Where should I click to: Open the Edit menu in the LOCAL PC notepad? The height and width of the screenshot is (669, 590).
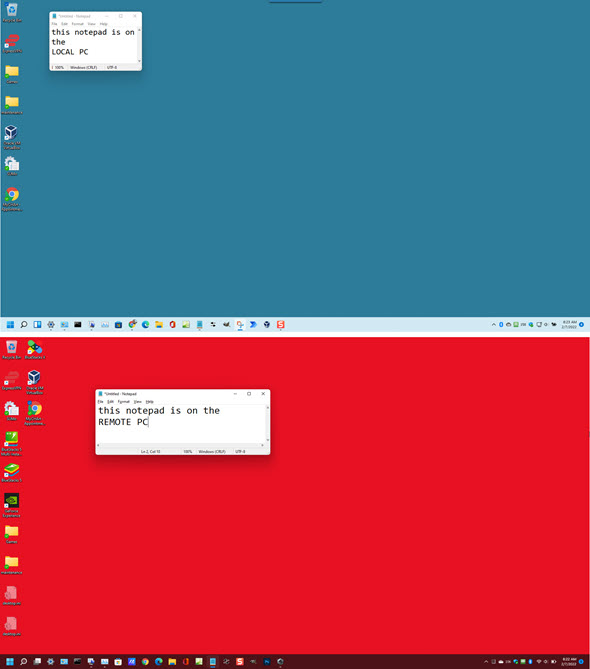(x=64, y=24)
